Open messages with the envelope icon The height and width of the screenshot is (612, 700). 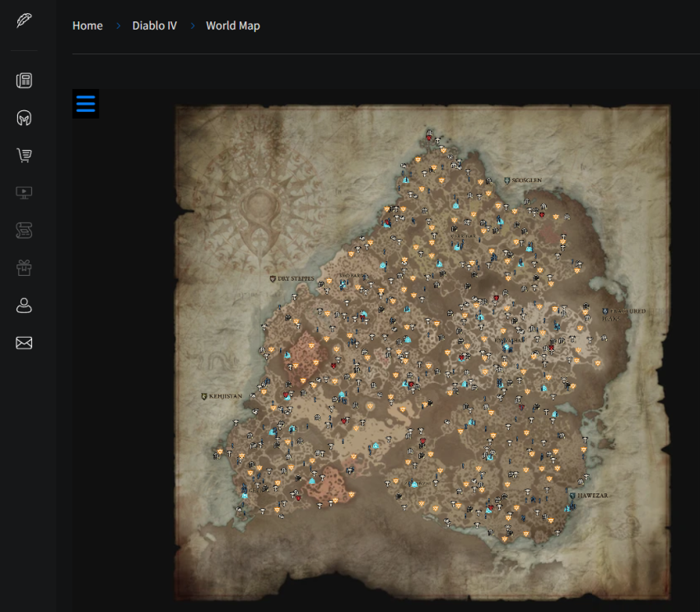pyautogui.click(x=24, y=343)
